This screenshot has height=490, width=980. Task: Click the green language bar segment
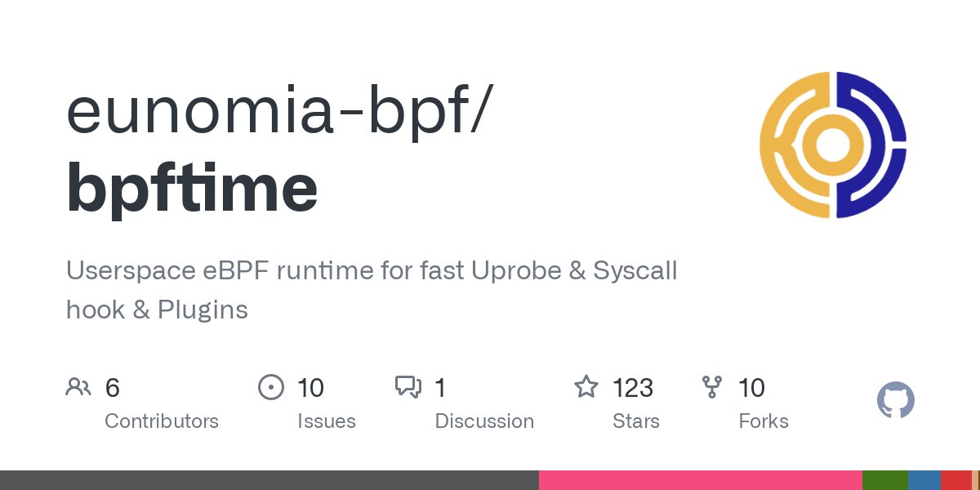click(884, 480)
